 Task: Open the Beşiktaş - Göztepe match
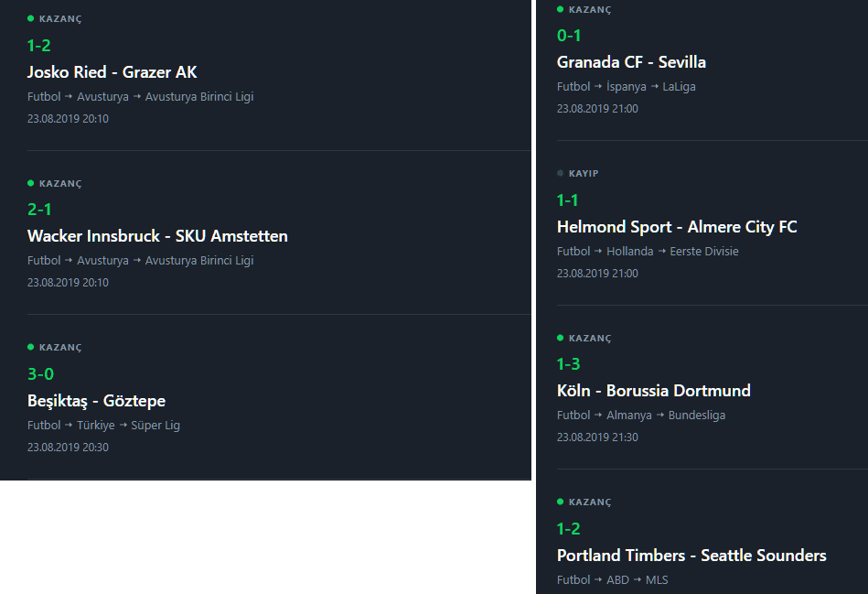[x=96, y=401]
